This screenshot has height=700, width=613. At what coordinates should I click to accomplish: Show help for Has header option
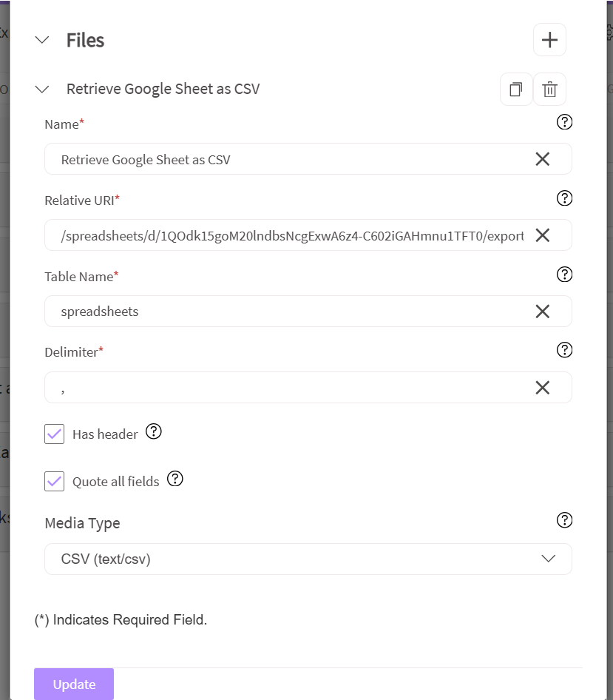(x=153, y=431)
